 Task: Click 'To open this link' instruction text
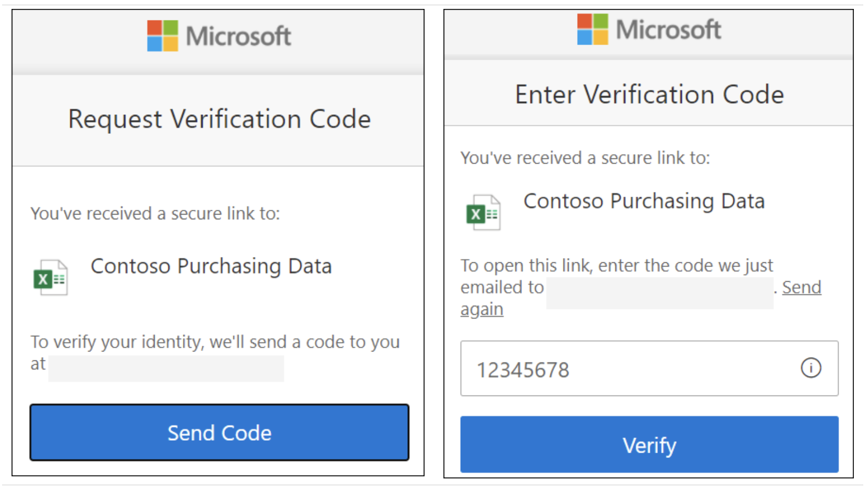616,265
